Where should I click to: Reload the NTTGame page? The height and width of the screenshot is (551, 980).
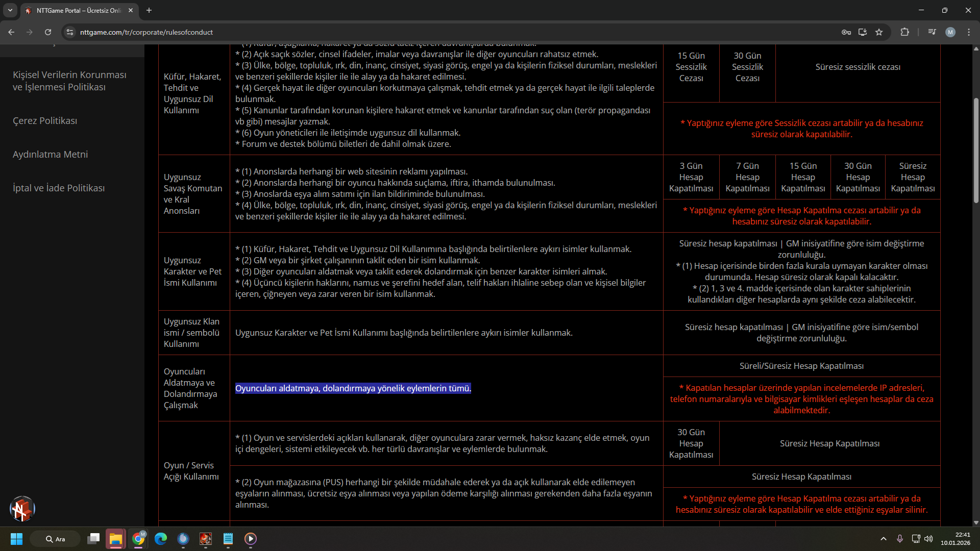point(48,32)
